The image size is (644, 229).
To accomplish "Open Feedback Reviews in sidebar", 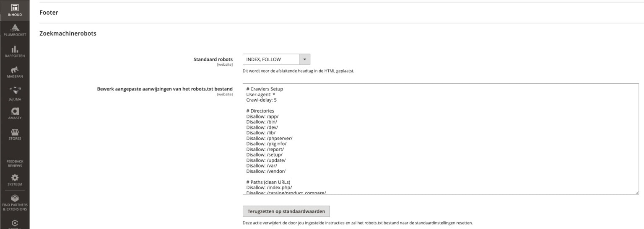I will [x=15, y=163].
